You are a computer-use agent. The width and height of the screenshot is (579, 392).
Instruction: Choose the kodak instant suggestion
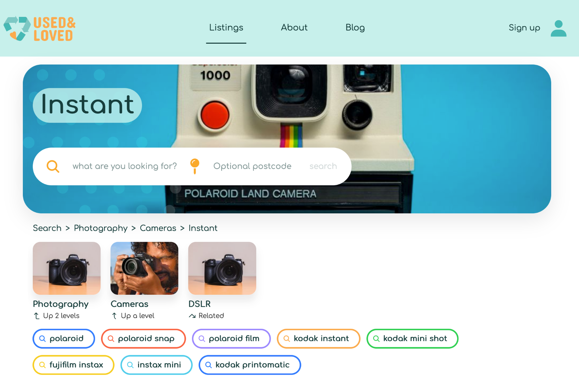tap(318, 339)
